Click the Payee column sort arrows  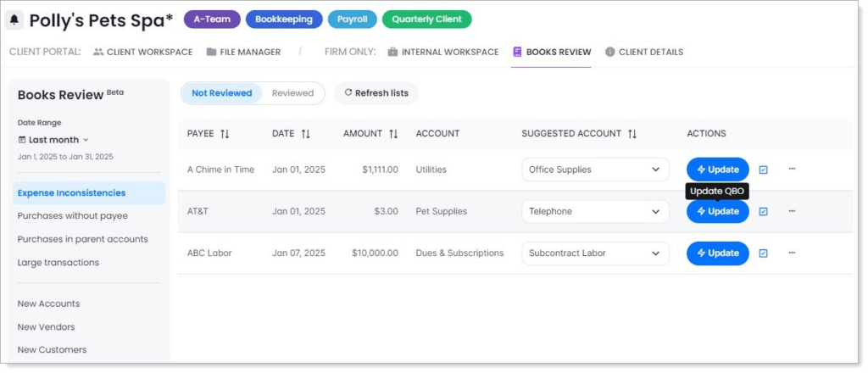pos(225,134)
